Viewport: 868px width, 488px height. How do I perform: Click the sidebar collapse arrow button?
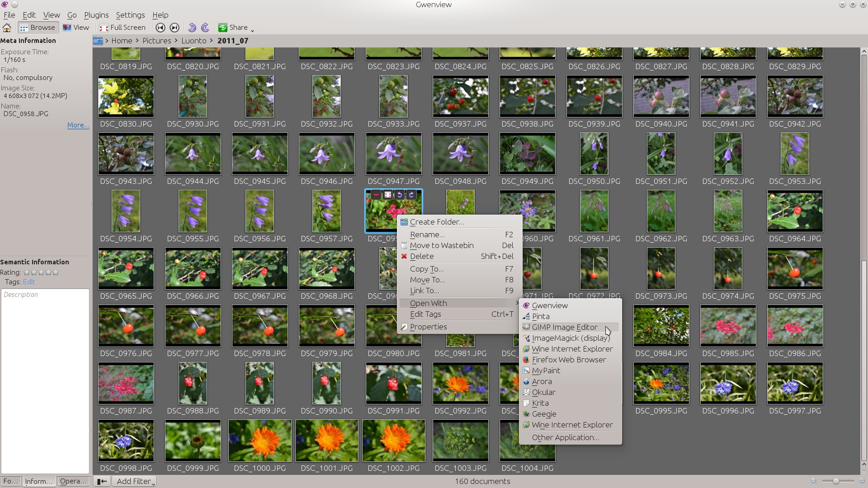(102, 481)
